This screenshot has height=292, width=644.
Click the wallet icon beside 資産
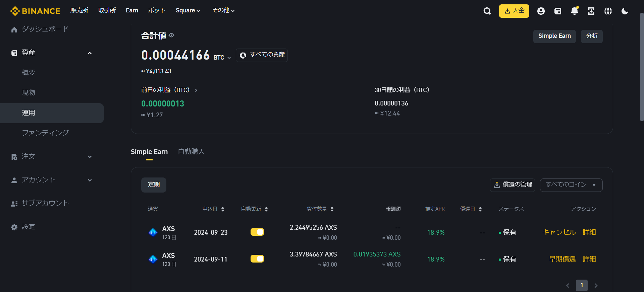click(14, 53)
